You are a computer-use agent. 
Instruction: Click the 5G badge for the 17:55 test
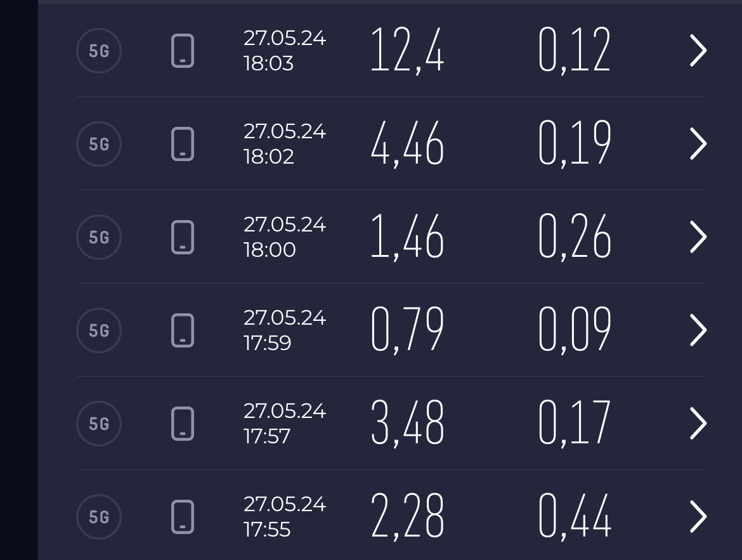coord(99,517)
